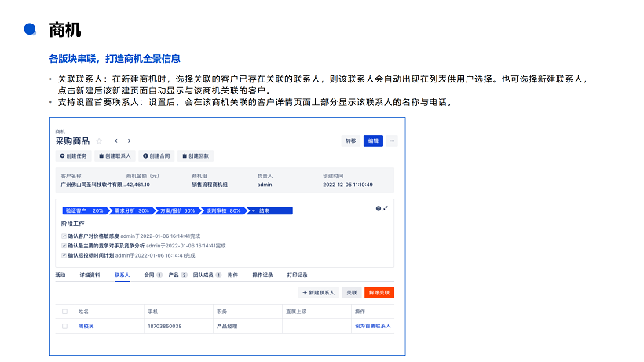Viewport: 644px width, 362px height.
Task: Click the amount value 42,461.10
Action: 138,185
